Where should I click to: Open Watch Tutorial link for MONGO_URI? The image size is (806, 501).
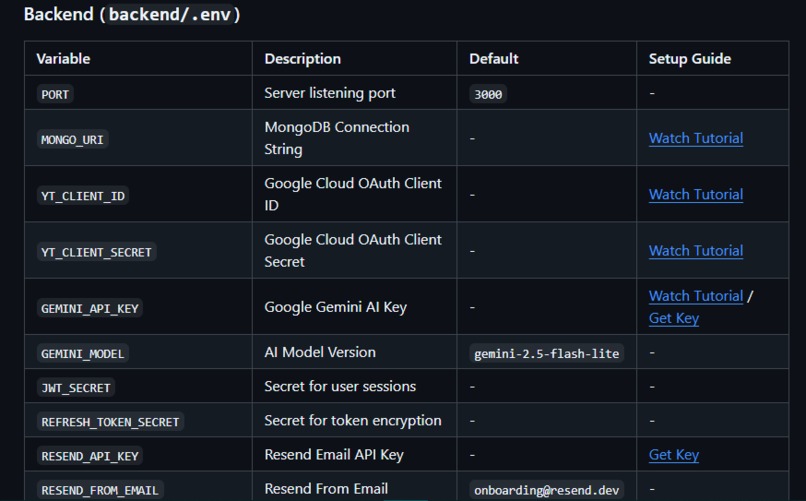click(695, 138)
